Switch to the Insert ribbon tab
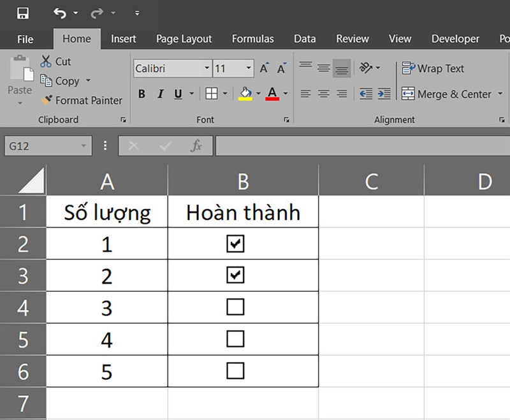Viewport: 510px width, 420px height. (123, 39)
